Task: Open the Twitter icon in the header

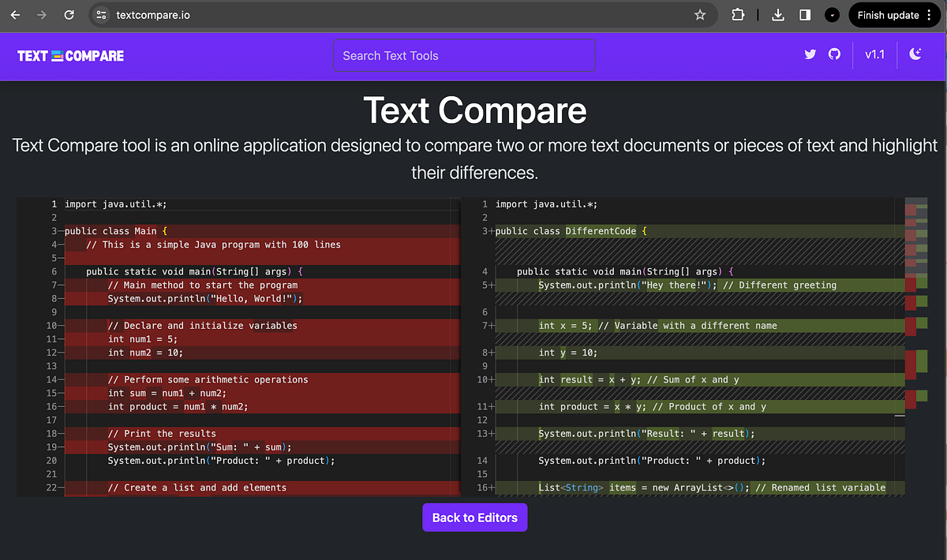Action: [x=810, y=55]
